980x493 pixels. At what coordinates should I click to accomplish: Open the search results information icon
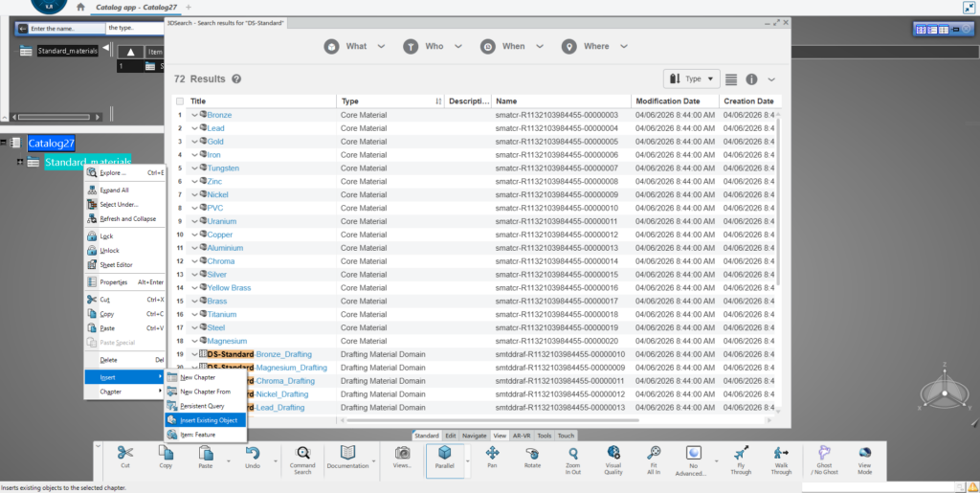[751, 79]
